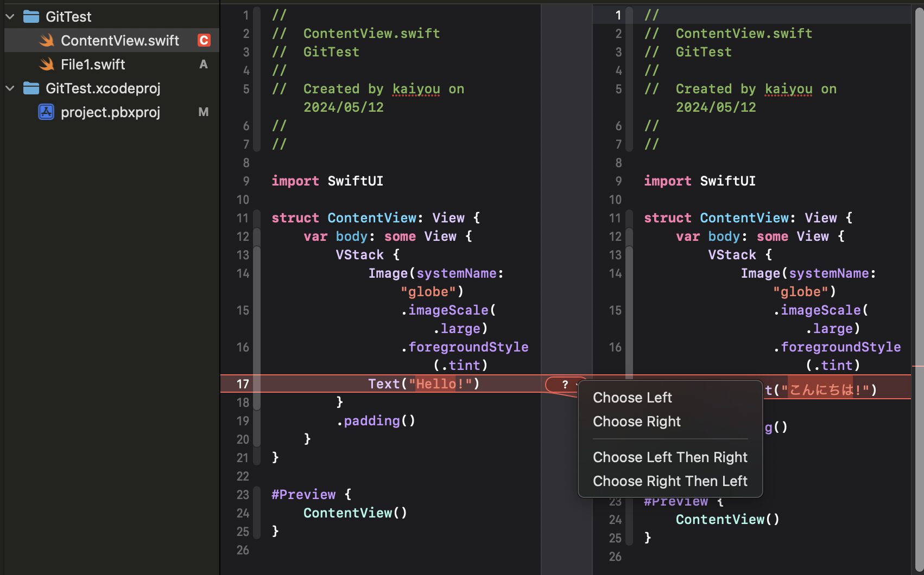Image resolution: width=924 pixels, height=575 pixels.
Task: Click the Xcode app icon beside project.pbxproj
Action: (x=46, y=112)
